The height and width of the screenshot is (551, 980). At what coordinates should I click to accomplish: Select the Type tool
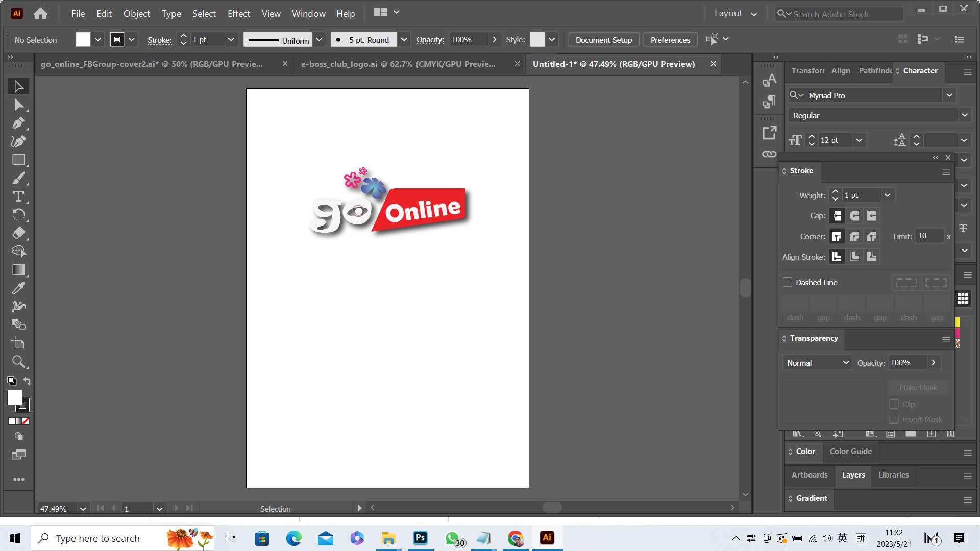[18, 196]
